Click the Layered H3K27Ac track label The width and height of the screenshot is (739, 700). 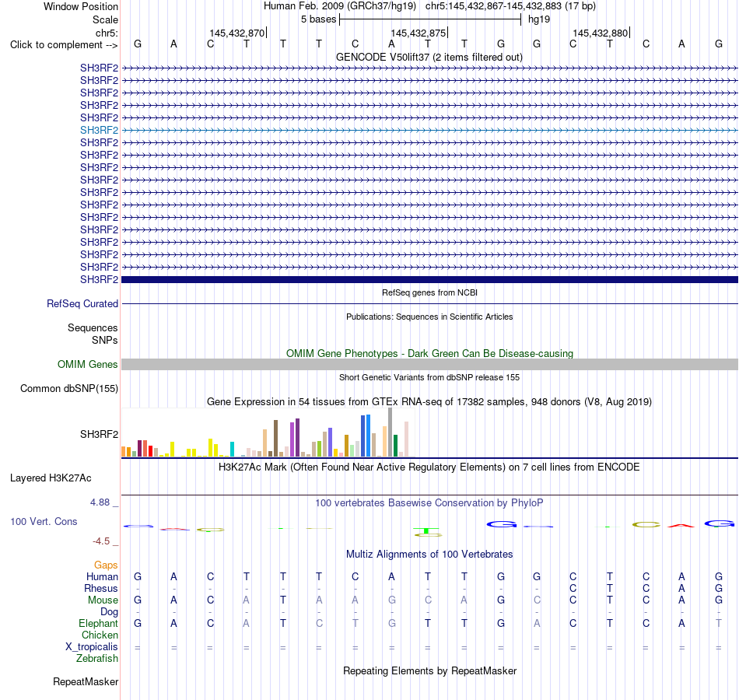[51, 478]
